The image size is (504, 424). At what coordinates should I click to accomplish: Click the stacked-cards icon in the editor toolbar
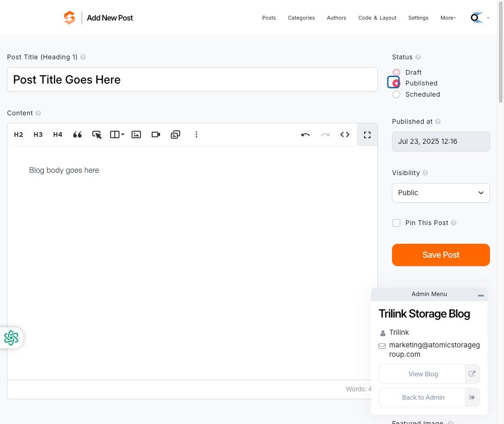tap(175, 134)
